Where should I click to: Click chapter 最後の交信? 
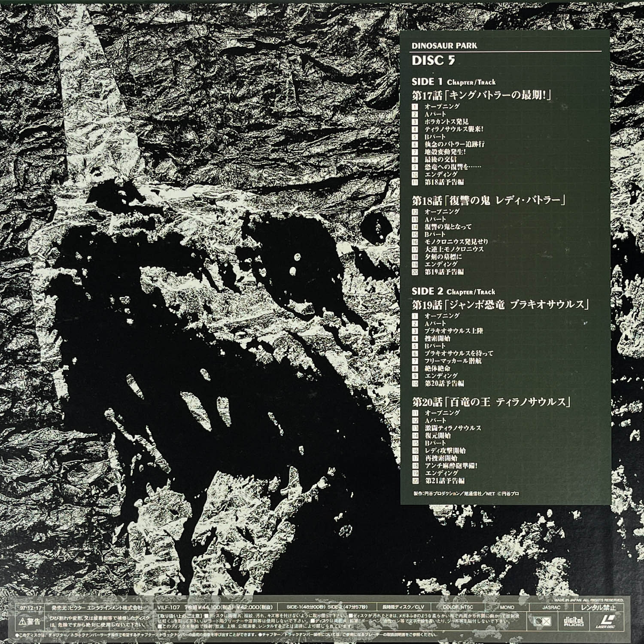click(440, 159)
